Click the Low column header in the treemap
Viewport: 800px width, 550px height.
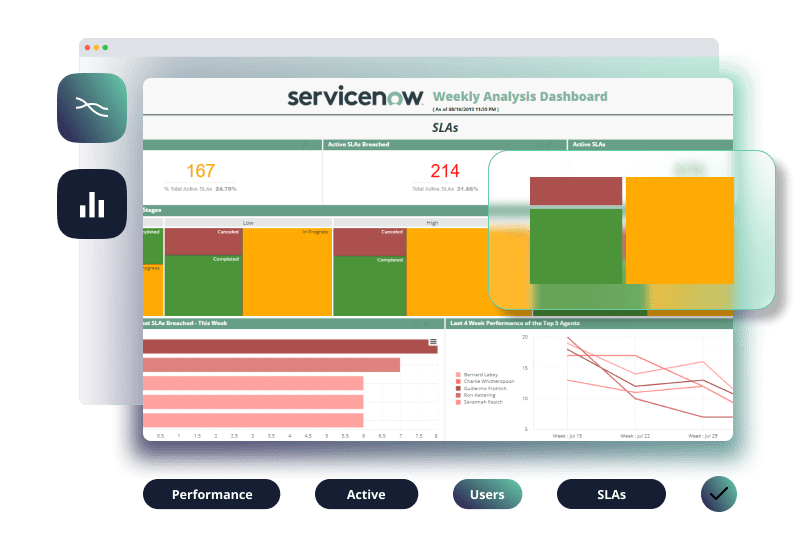pyautogui.click(x=248, y=223)
